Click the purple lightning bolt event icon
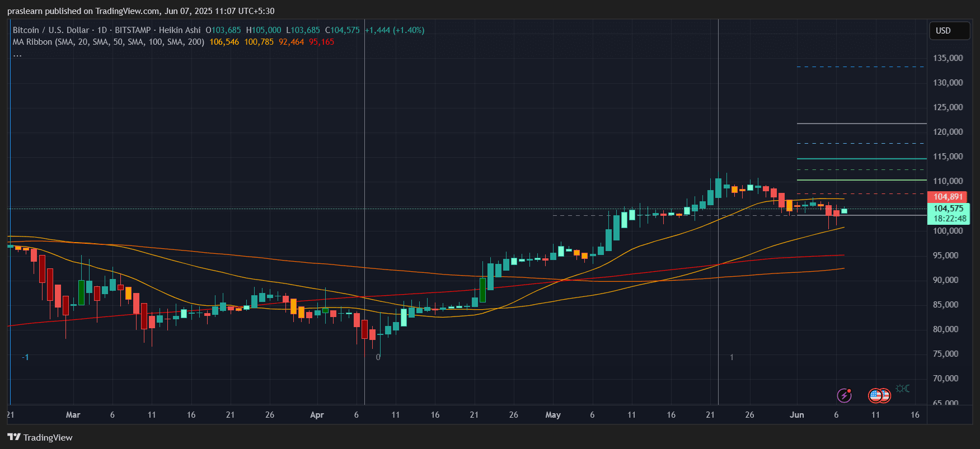 (x=844, y=396)
